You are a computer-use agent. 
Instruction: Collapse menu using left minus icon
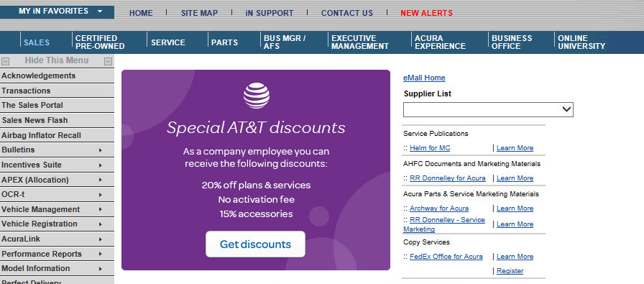(x=5, y=62)
